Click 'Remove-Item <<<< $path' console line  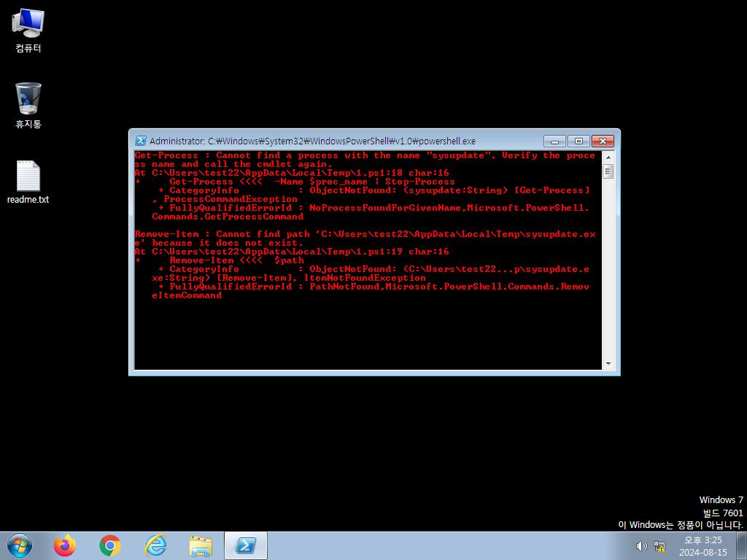pyautogui.click(x=219, y=260)
